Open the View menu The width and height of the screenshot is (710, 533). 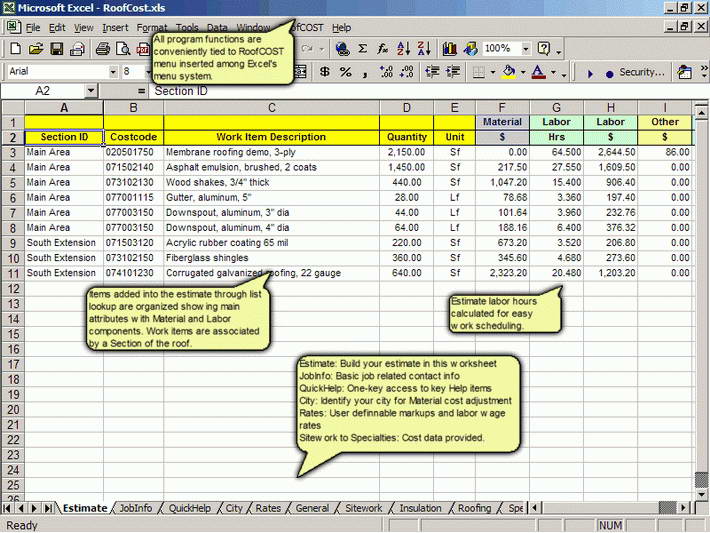tap(84, 28)
